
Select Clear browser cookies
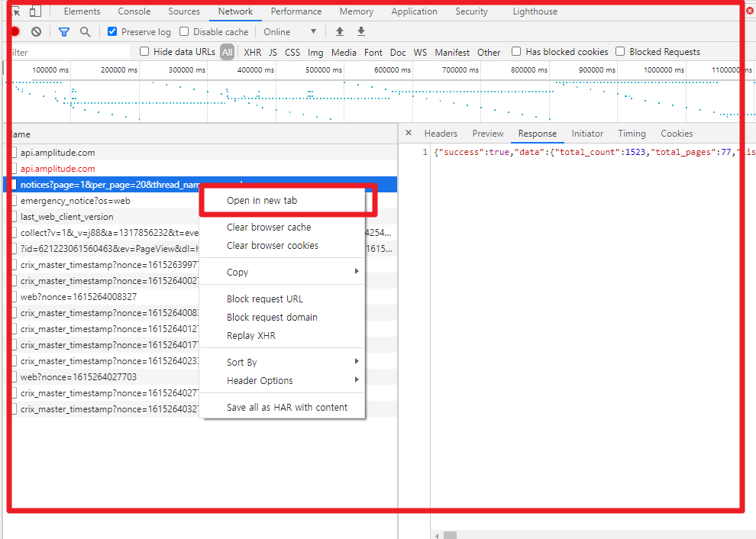[x=282, y=245]
